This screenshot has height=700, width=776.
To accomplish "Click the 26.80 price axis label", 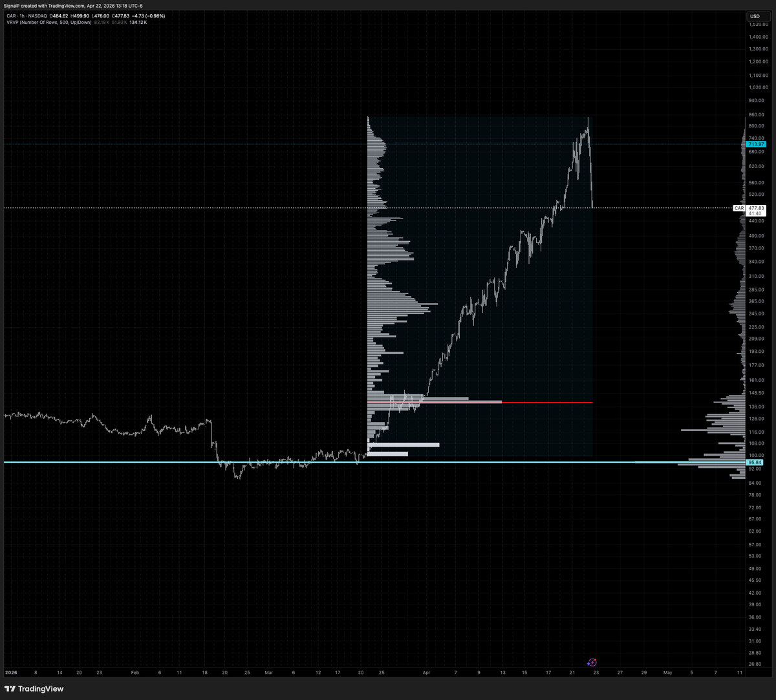I will 755,663.
